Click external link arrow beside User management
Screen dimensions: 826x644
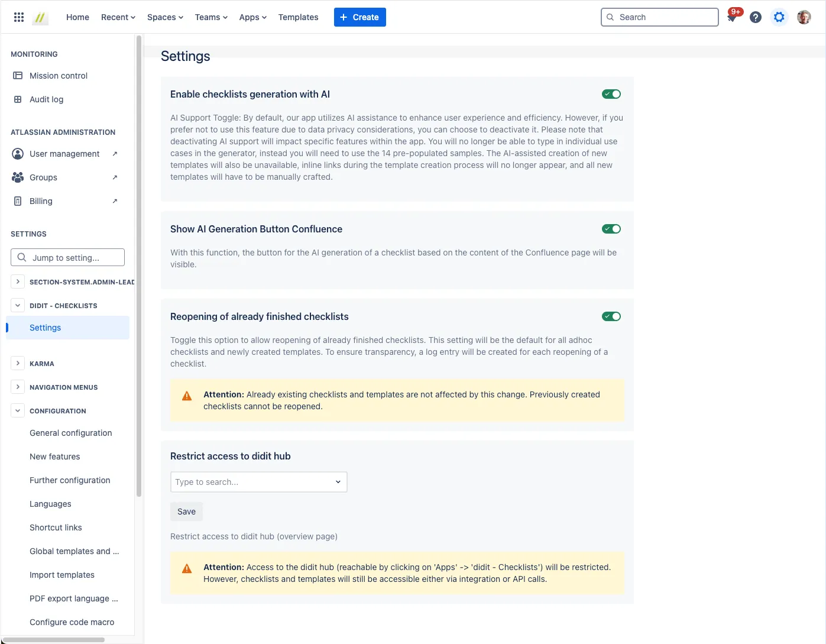(x=115, y=154)
